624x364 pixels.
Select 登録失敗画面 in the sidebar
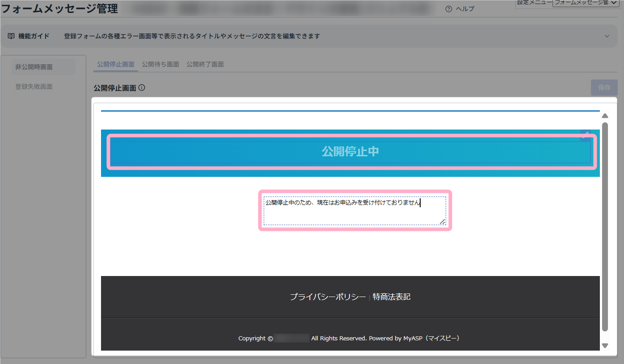pyautogui.click(x=34, y=87)
